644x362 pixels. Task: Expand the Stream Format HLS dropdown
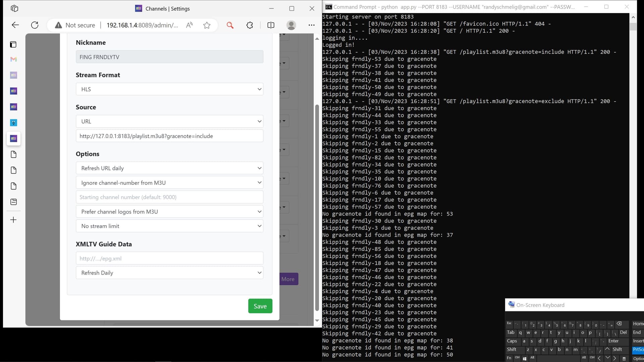coord(169,89)
